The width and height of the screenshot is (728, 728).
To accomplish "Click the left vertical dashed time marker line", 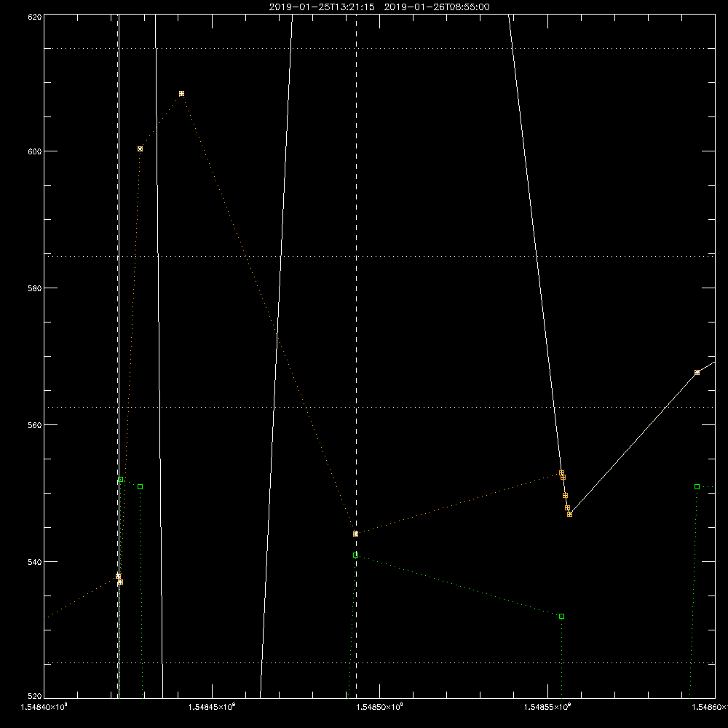I will 117,356.
